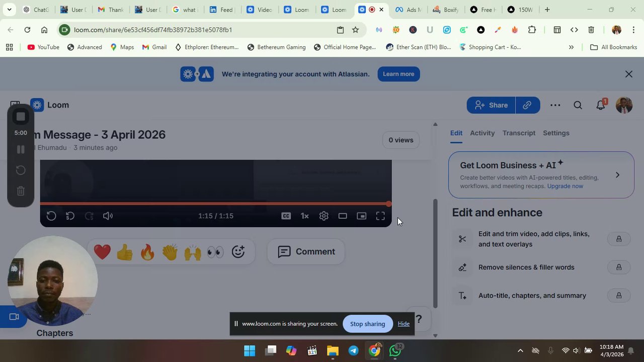Open the Loom account profile avatar
The width and height of the screenshot is (644, 362).
coord(624,105)
